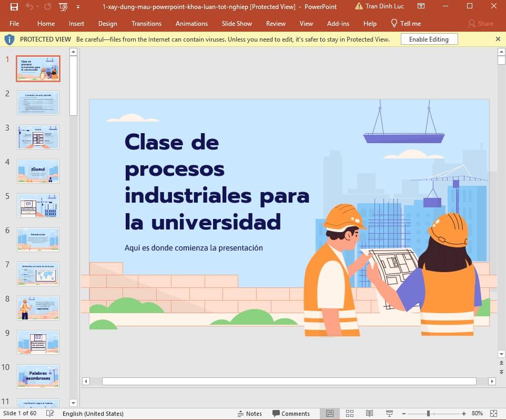506x420 pixels.
Task: Increase zoom using the zoom slider
Action: pyautogui.click(x=463, y=414)
